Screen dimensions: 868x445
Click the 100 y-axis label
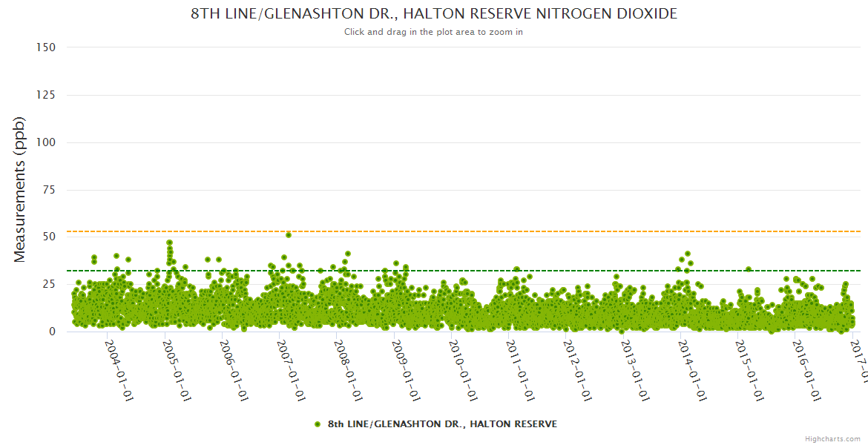46,142
